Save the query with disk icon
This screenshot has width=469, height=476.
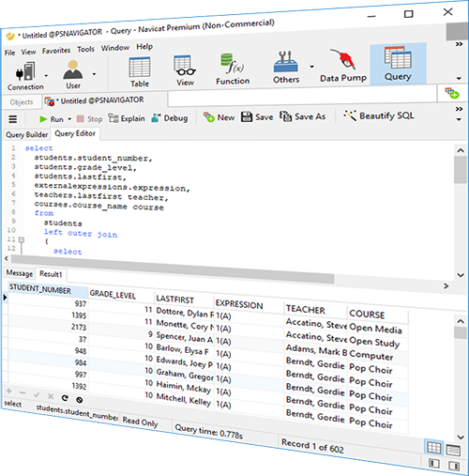pyautogui.click(x=257, y=116)
